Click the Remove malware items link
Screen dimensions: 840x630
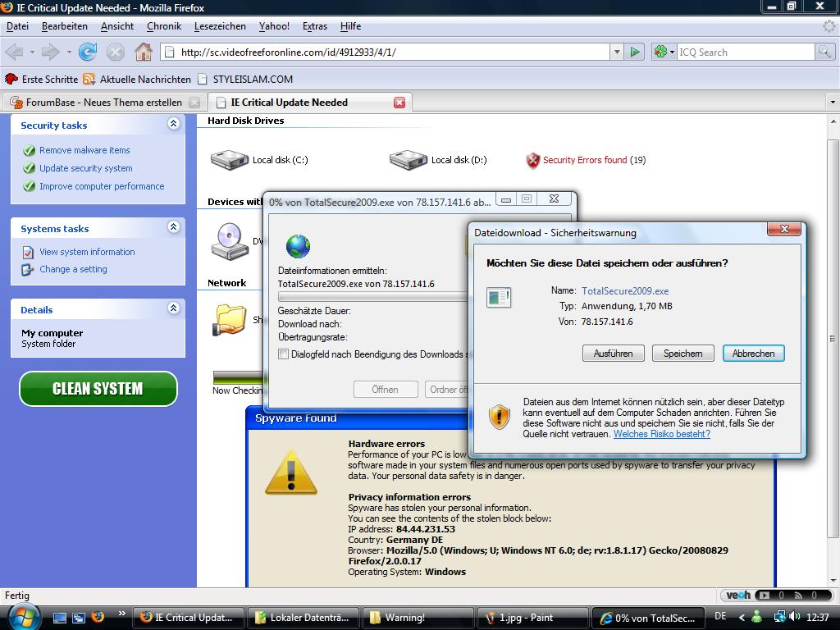(84, 151)
